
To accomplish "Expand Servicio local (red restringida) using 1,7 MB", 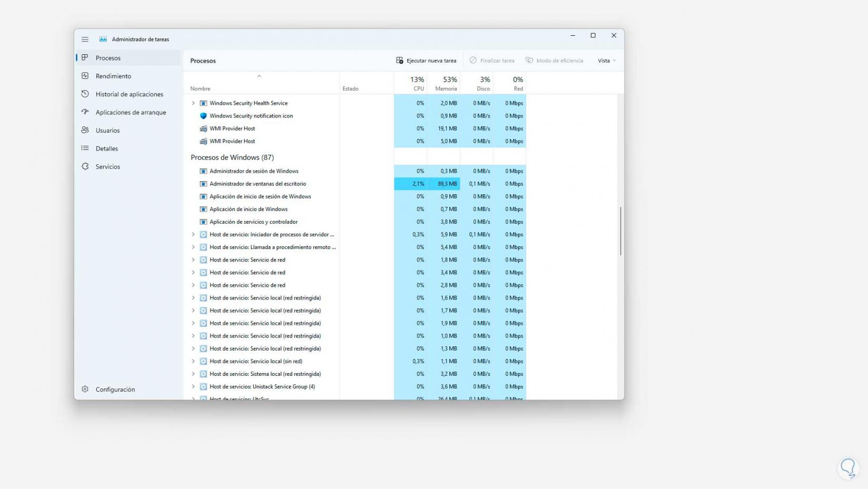I will 193,311.
